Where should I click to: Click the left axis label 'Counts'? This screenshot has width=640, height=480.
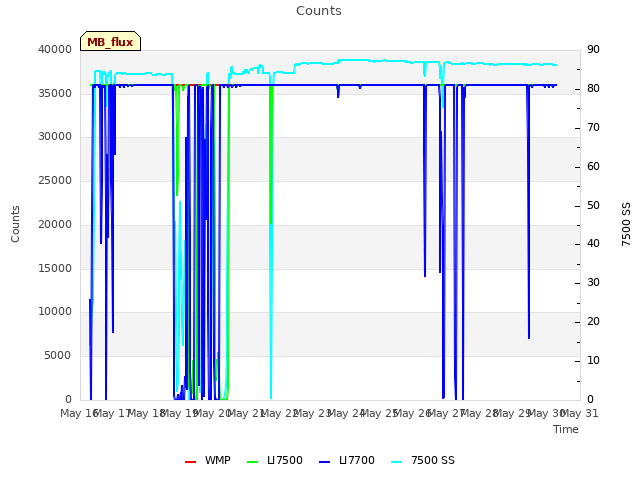(15, 224)
